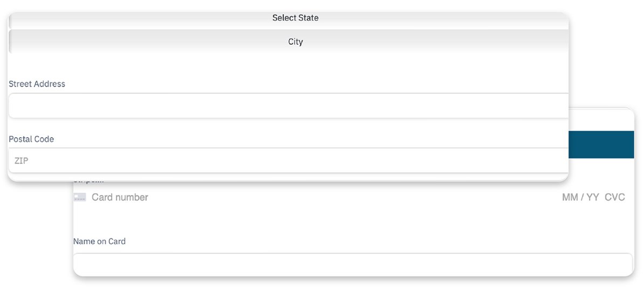Click the MM placeholder in expiry

point(570,198)
